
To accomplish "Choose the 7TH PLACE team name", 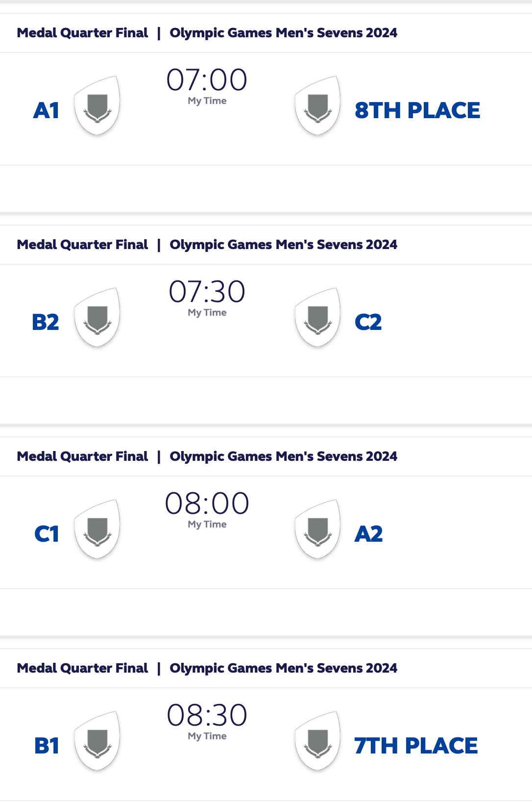I will (x=416, y=746).
